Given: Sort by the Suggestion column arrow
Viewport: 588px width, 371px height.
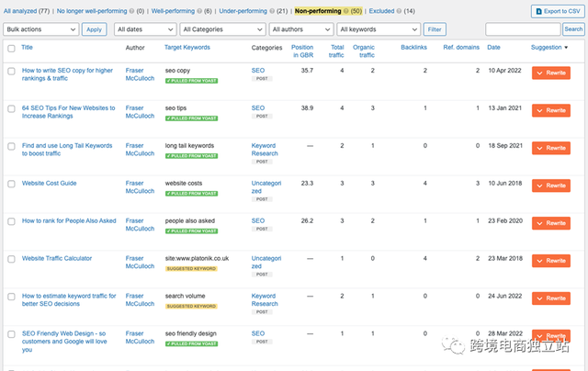Looking at the screenshot, I should 566,47.
